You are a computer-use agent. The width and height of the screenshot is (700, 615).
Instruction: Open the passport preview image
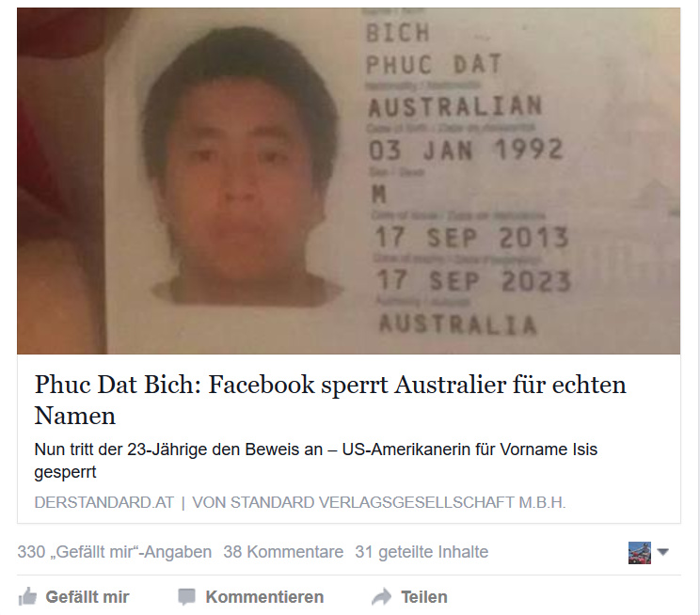tap(349, 181)
